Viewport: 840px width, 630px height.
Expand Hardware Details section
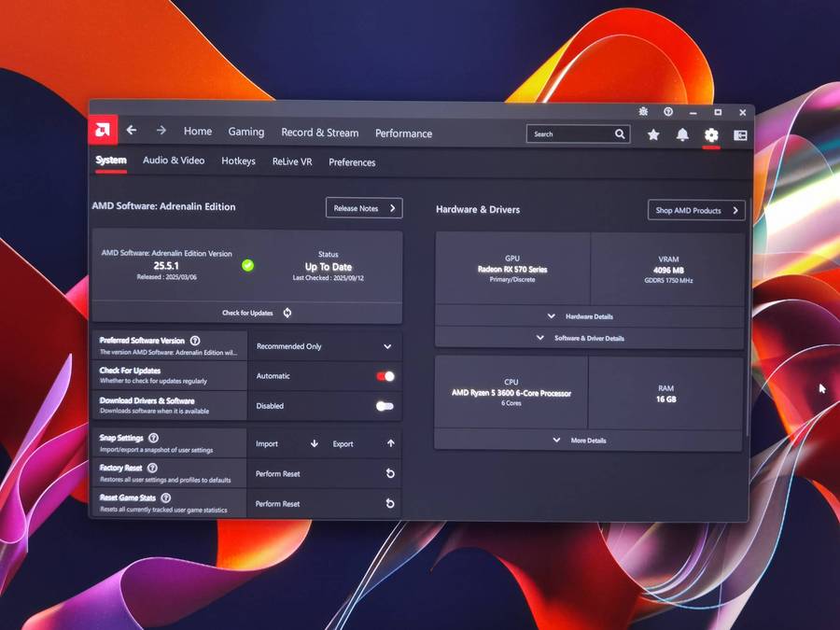point(589,316)
